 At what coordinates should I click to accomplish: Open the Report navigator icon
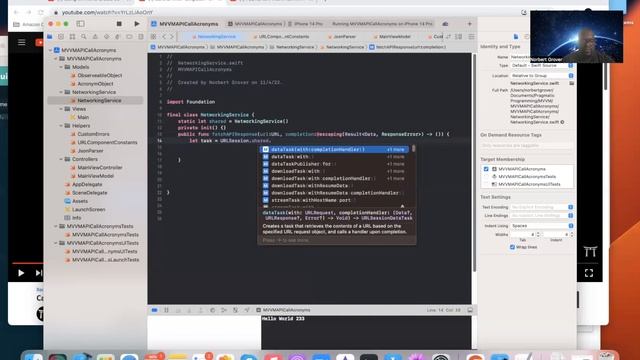point(140,37)
